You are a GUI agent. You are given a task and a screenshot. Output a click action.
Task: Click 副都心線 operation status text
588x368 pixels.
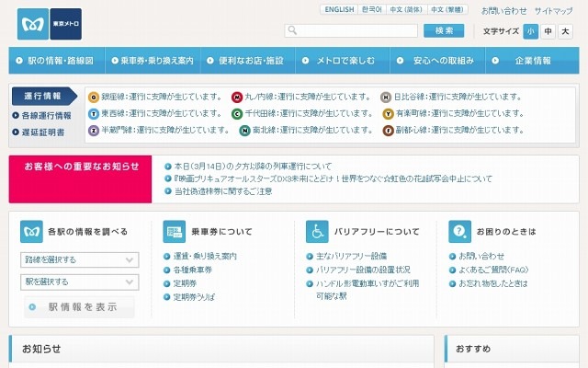point(460,131)
